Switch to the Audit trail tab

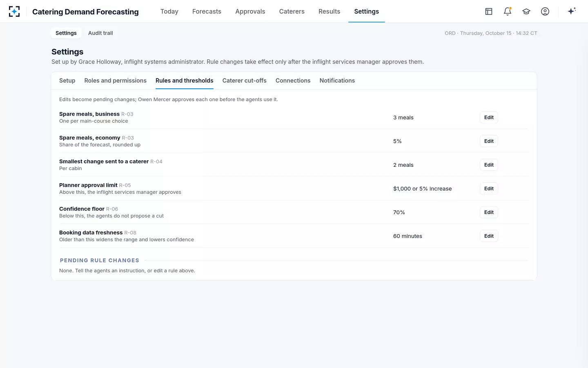[x=100, y=33]
